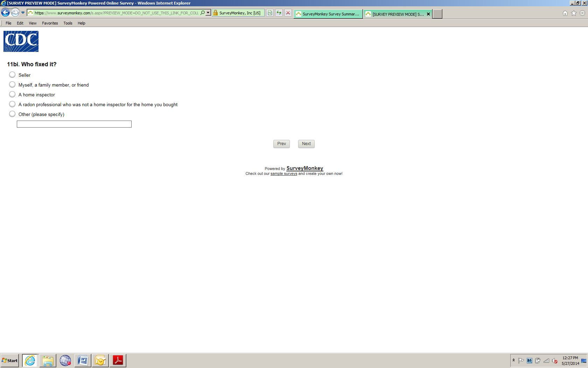Click the Prev button
The width and height of the screenshot is (588, 368).
[281, 144]
